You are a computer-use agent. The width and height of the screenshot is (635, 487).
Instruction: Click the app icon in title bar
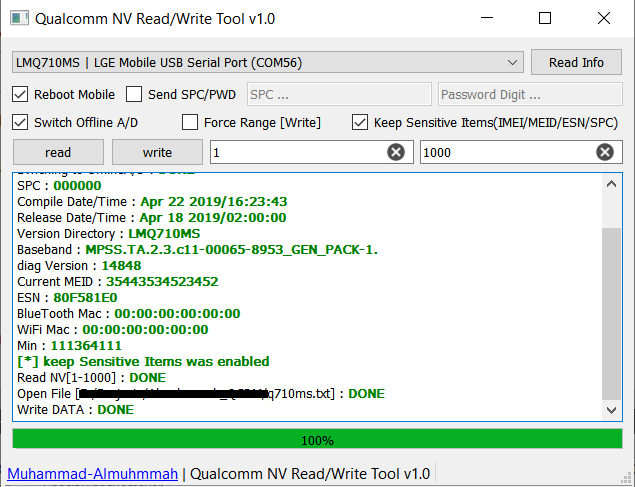coord(19,19)
